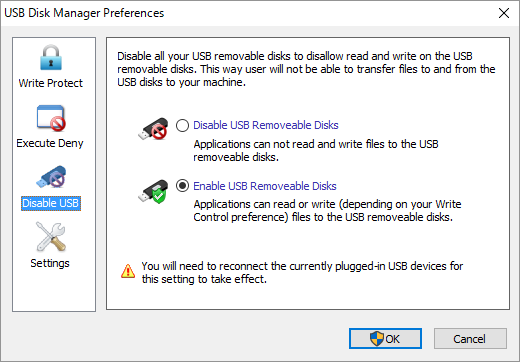Screen dimensions: 520x362
Task: Select the Enable USB Removeable Disks radio button
Action: 182,186
